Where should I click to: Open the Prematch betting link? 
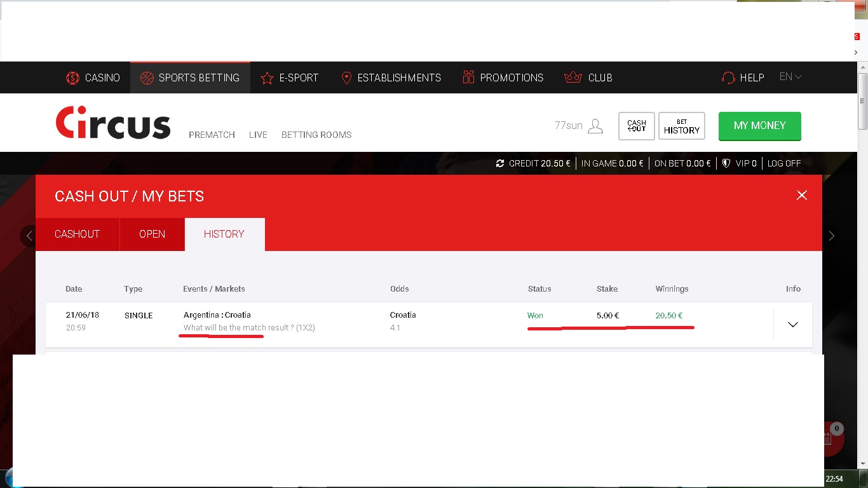[x=212, y=135]
